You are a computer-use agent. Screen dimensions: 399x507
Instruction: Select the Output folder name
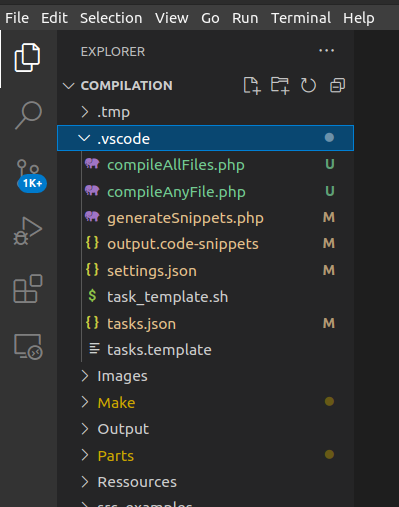[123, 429]
